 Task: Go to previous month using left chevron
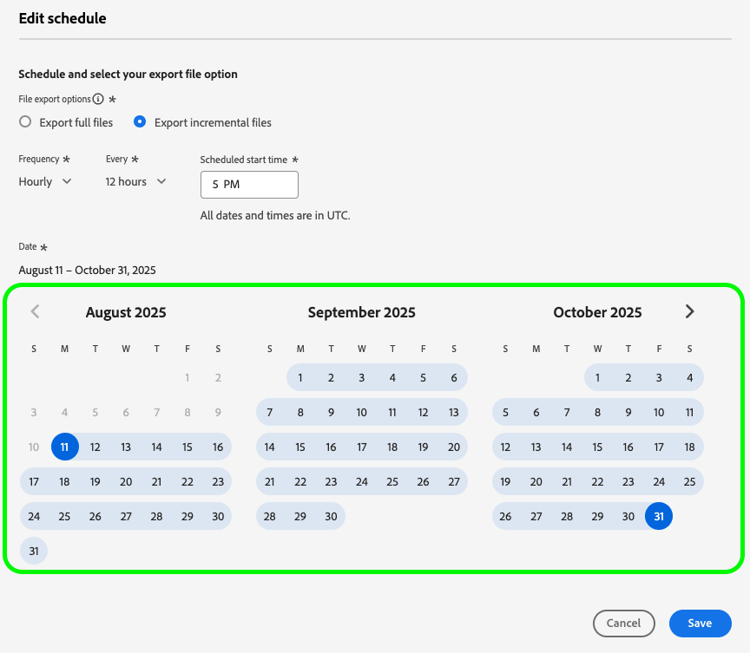[x=35, y=311]
